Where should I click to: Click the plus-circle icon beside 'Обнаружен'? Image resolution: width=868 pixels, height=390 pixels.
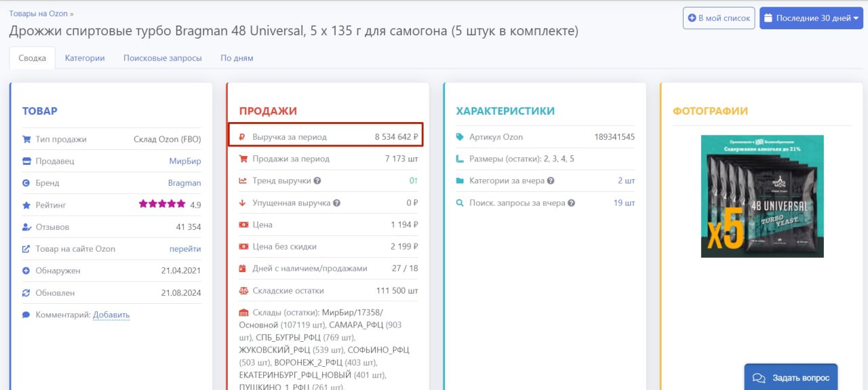coord(26,271)
